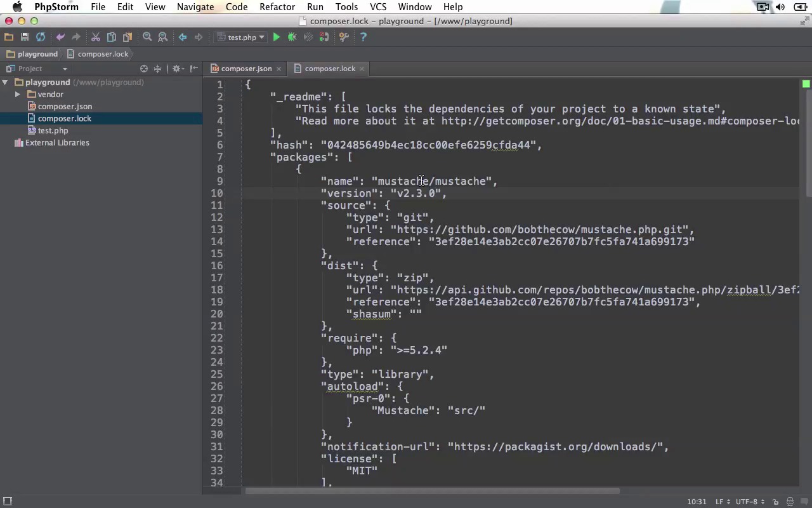Open the Refactor menu
This screenshot has height=508, width=812.
277,7
